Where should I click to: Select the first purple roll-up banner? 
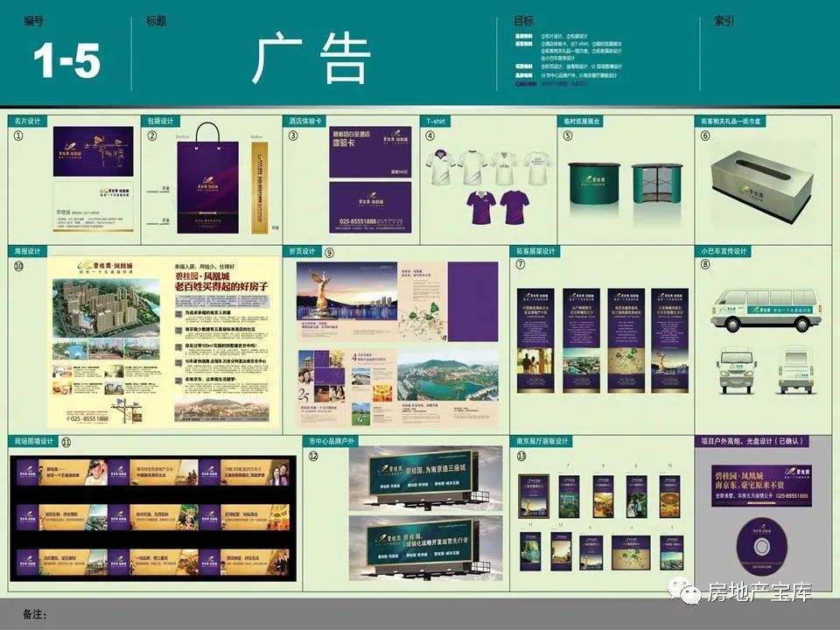pos(535,340)
